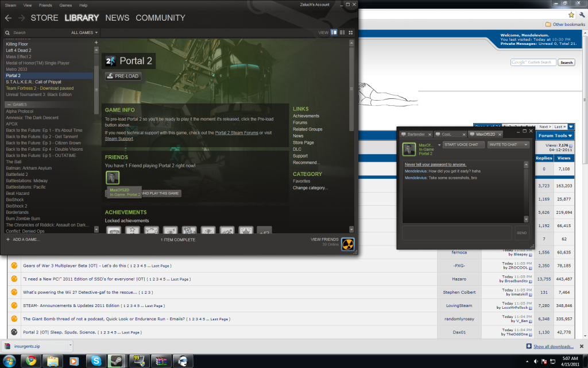Open Windows Explorer from the taskbar
This screenshot has width=588, height=368.
[52, 361]
